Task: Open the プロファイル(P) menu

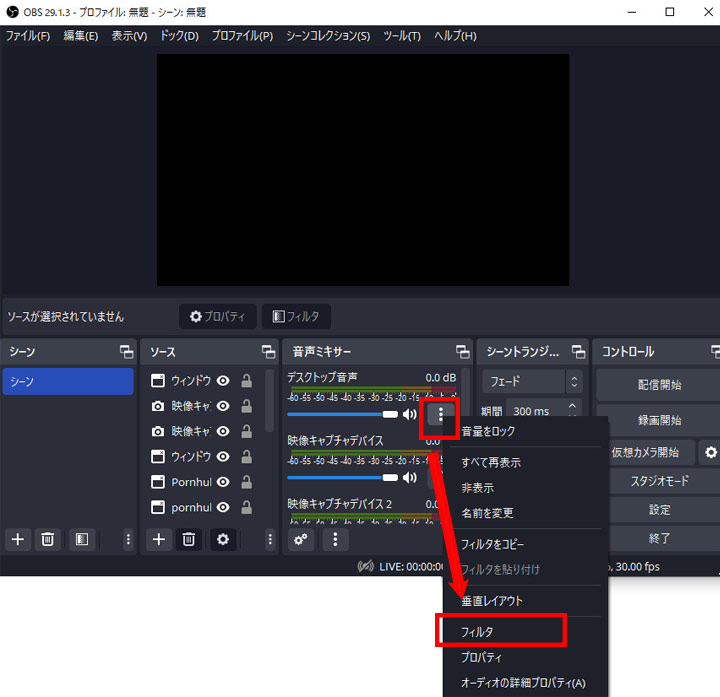Action: [242, 36]
